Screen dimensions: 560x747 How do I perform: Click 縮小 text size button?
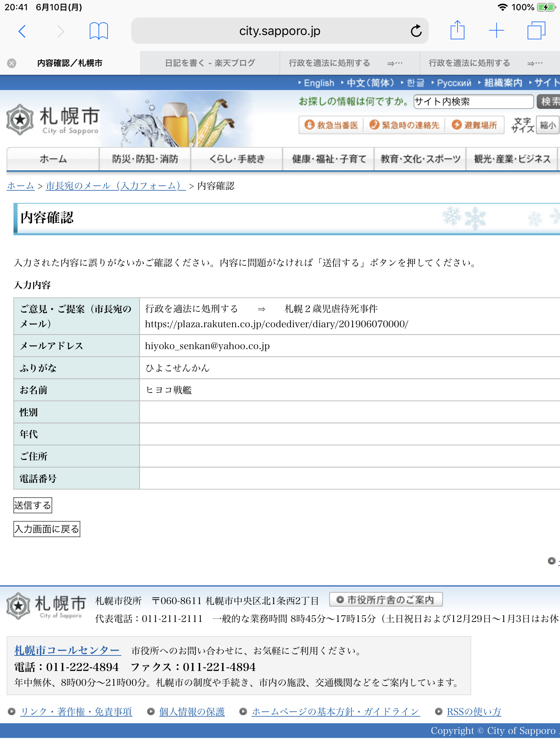[548, 125]
